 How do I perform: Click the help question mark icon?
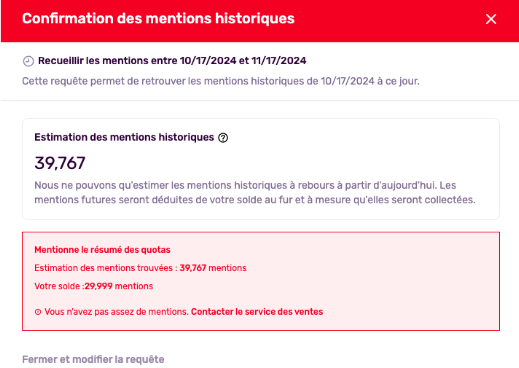[x=223, y=138]
